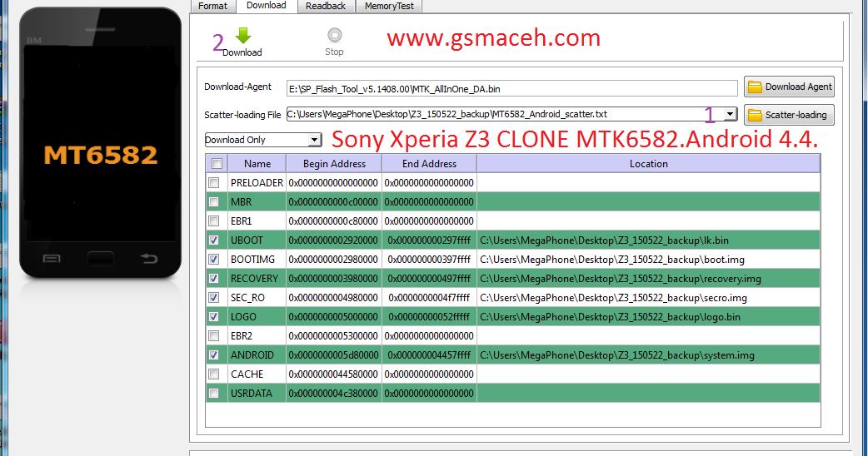Click the Stop icon
The image size is (868, 456).
pos(334,36)
